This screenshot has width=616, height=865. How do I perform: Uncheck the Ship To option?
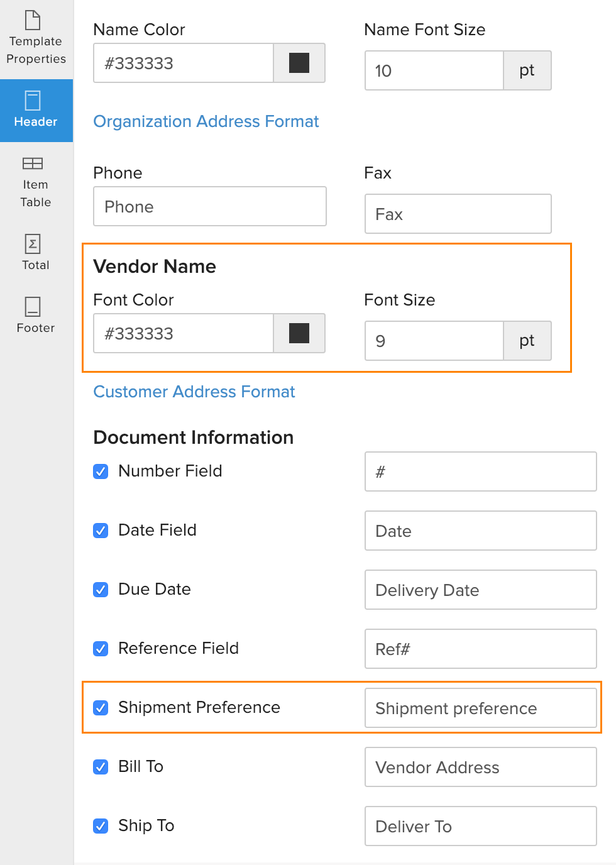pos(101,826)
